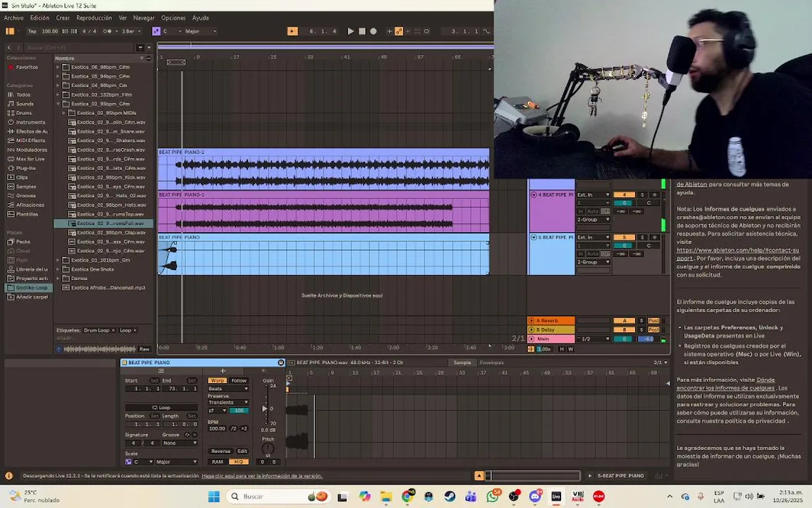This screenshot has width=812, height=508.
Task: Toggle the Scale mode icon in toolbar
Action: tap(156, 31)
